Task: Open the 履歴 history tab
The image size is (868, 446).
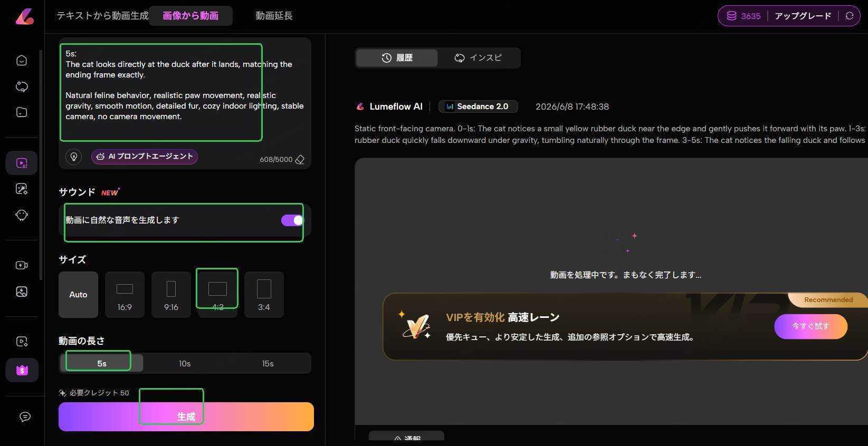Action: click(397, 58)
